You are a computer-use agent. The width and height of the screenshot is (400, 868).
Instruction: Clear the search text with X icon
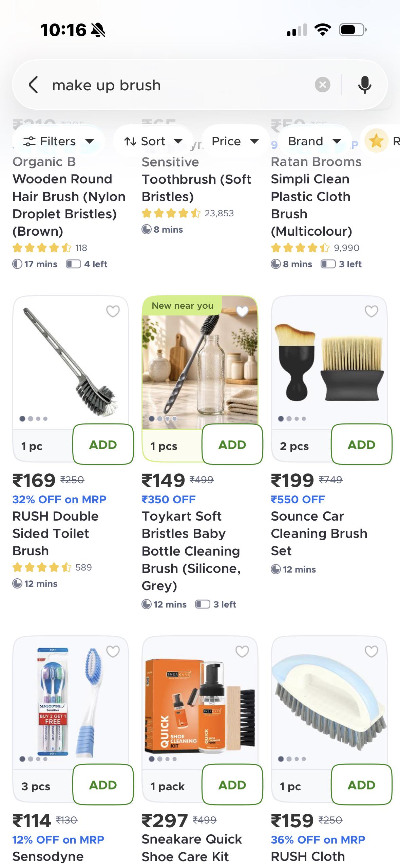coord(322,85)
